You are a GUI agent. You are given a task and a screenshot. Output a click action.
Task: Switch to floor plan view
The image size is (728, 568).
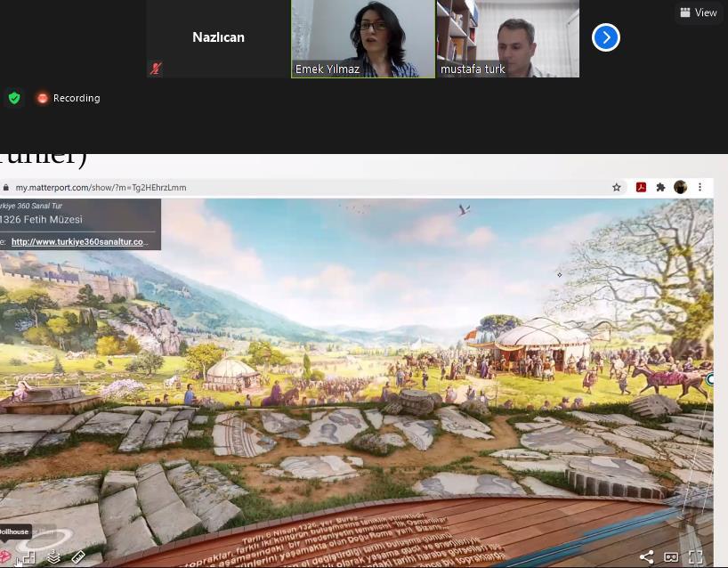click(x=28, y=556)
